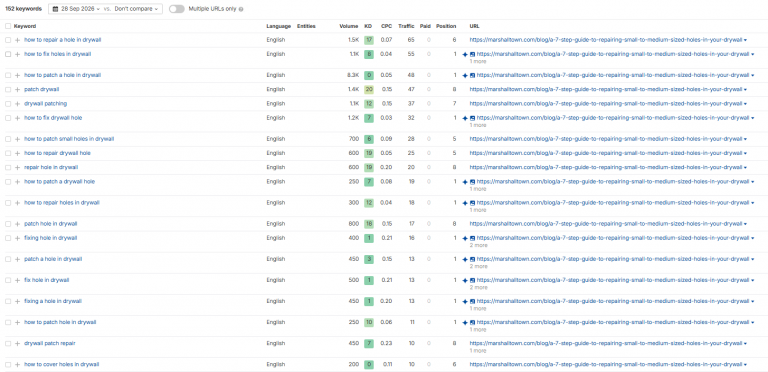This screenshot has width=768, height=372.
Task: Click the KD badge 20 for 'patch drywall'
Action: tap(368, 90)
